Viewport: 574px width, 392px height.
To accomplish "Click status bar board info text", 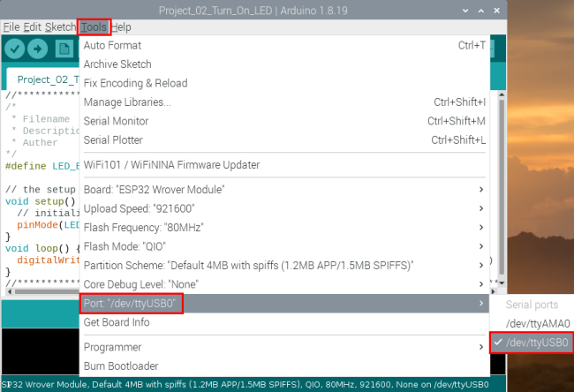I will (245, 384).
